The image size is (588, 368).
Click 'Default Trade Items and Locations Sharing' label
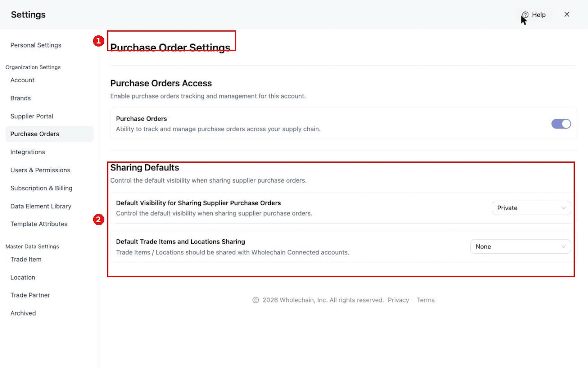pos(180,241)
